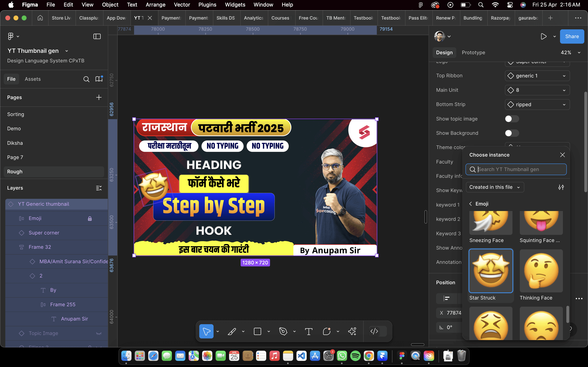588x367 pixels.
Task: Open the Bottom Strip ripped dropdown
Action: pyautogui.click(x=537, y=104)
